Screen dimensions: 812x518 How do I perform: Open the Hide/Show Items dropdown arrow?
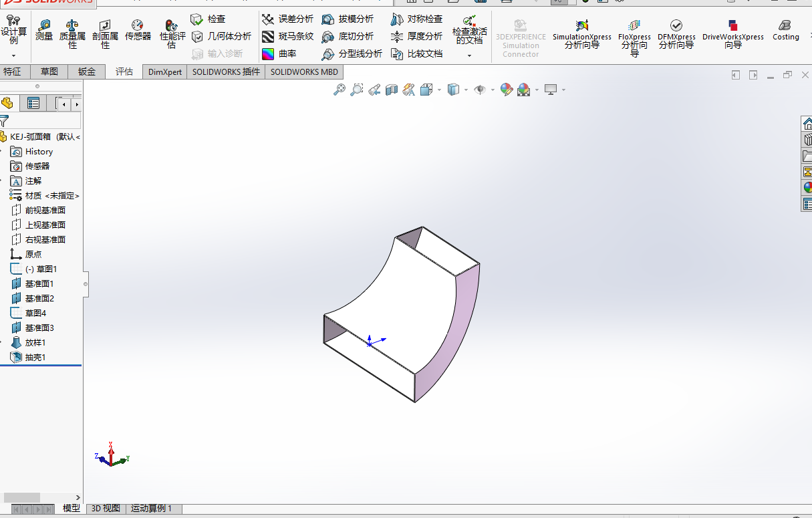pos(493,90)
